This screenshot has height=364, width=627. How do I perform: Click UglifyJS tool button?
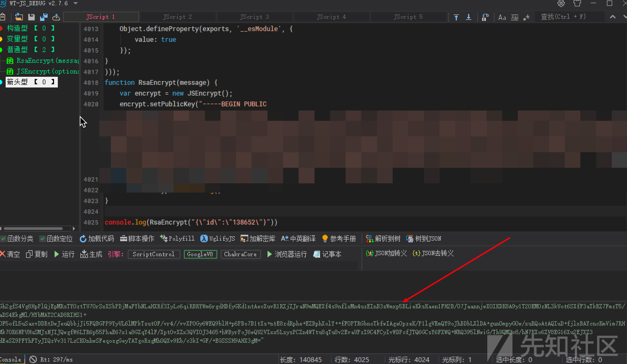217,239
